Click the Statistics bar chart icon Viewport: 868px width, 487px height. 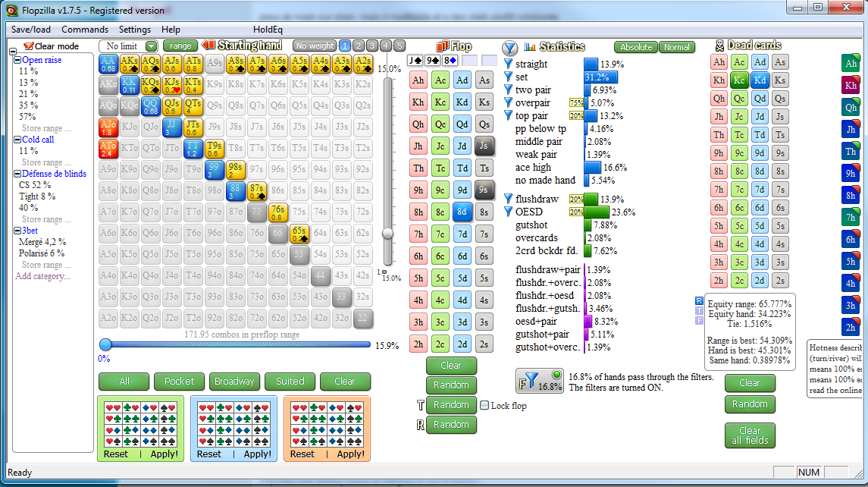530,46
